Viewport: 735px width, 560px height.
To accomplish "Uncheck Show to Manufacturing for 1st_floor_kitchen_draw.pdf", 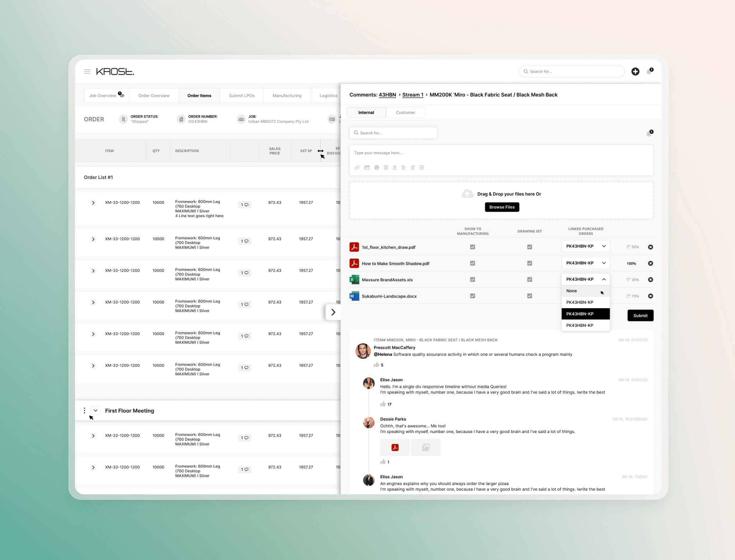I will 473,247.
